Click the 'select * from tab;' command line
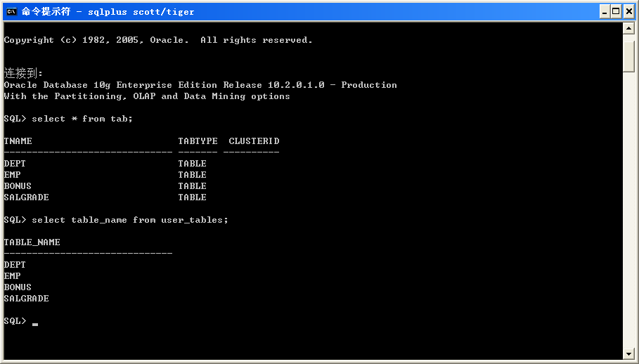 (x=82, y=119)
